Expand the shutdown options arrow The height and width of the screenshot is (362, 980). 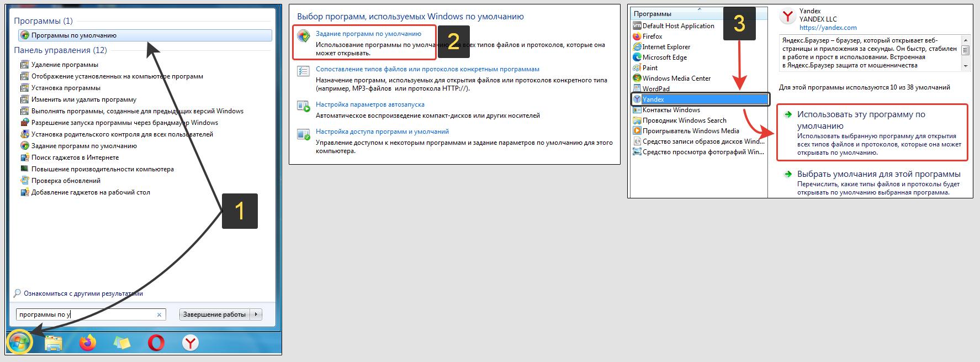click(256, 314)
